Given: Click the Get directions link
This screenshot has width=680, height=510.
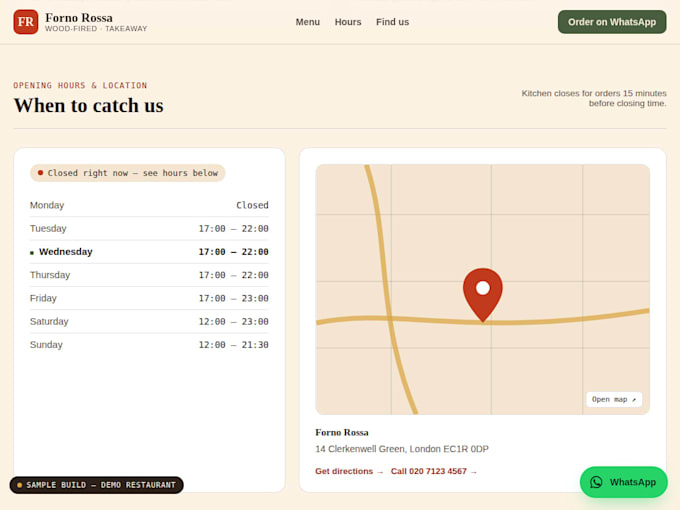Looking at the screenshot, I should click(349, 471).
